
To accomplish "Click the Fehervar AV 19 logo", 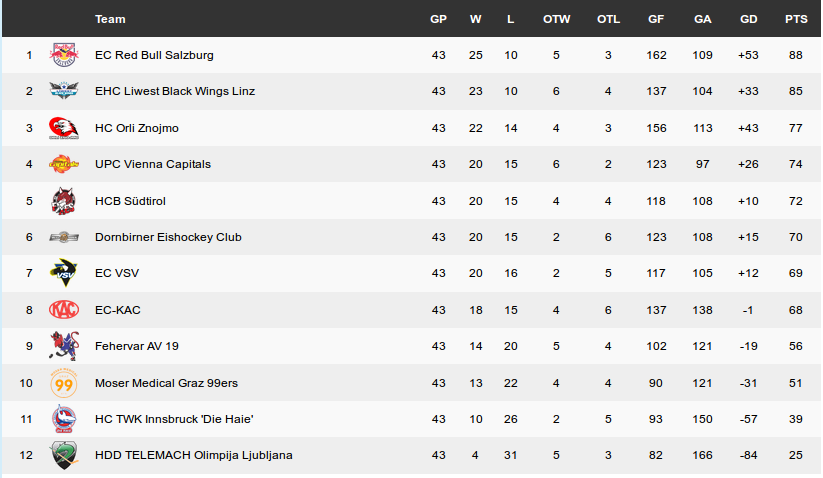I will [x=64, y=346].
